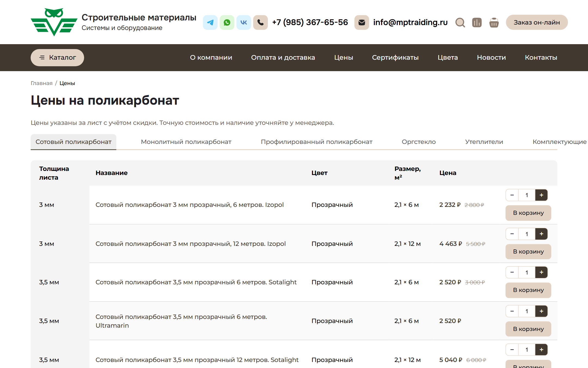The image size is (588, 368).
Task: Select the Оргстекло tab
Action: click(419, 142)
